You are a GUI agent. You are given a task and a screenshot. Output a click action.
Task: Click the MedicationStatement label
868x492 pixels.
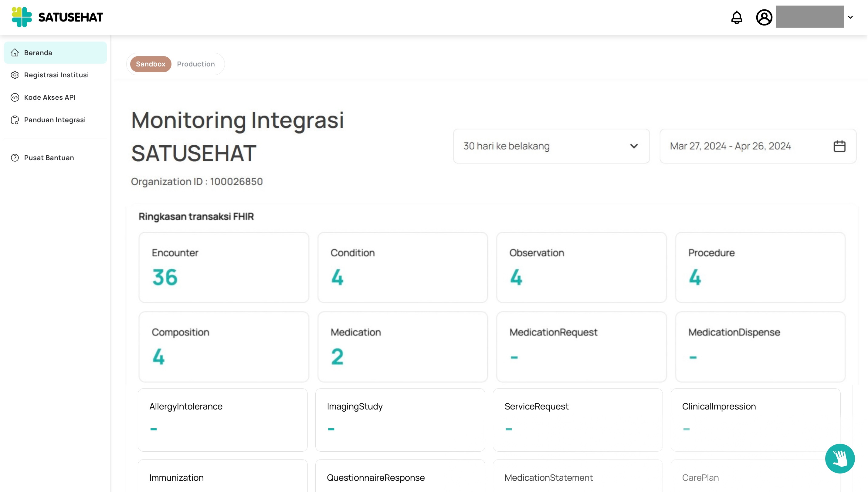(549, 477)
